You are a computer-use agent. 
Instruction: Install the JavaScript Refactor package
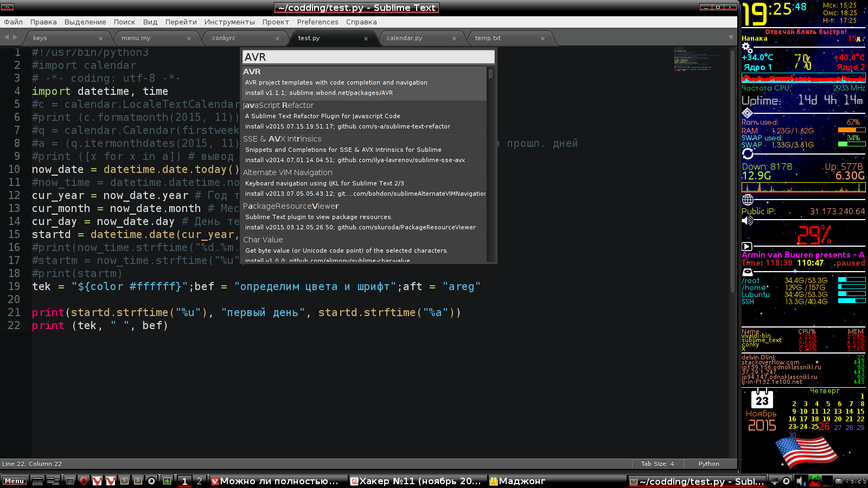click(x=364, y=116)
